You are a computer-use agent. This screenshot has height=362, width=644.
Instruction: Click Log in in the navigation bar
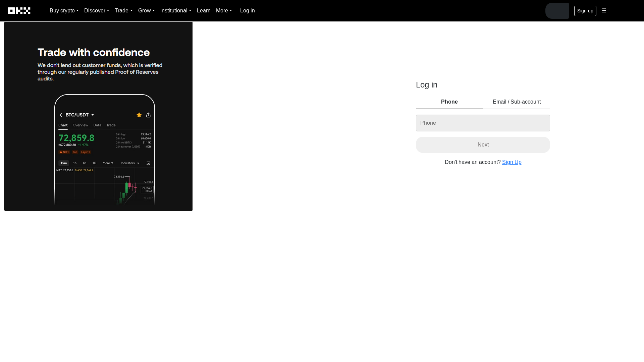coord(247,11)
